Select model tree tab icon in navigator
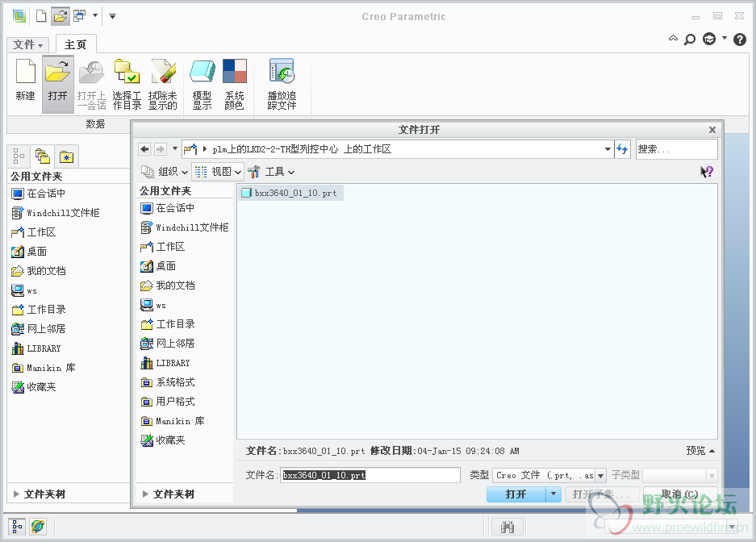The width and height of the screenshot is (756, 542). 19,156
